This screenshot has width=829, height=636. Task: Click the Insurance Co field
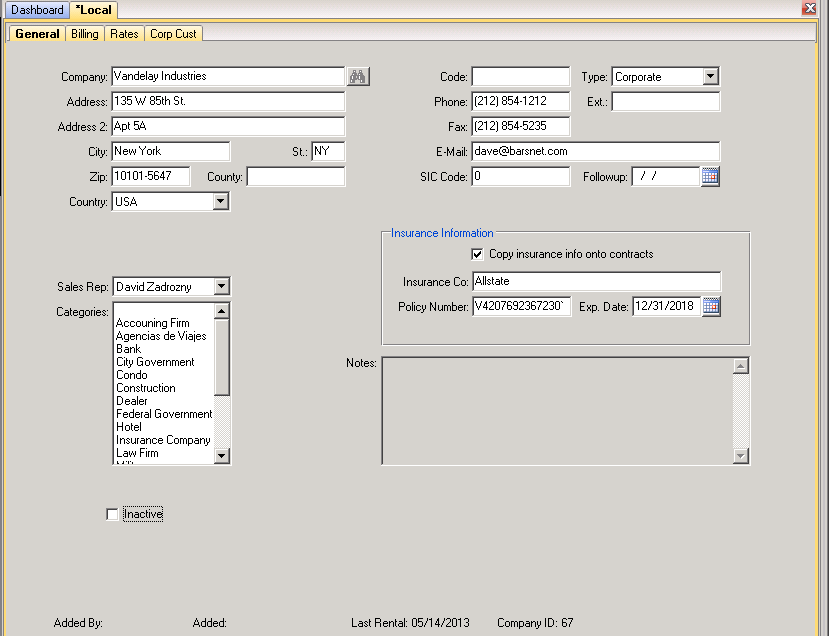pyautogui.click(x=596, y=281)
